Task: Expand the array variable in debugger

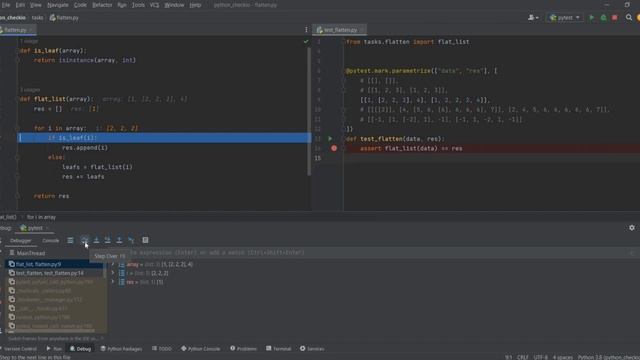Action: [x=113, y=264]
